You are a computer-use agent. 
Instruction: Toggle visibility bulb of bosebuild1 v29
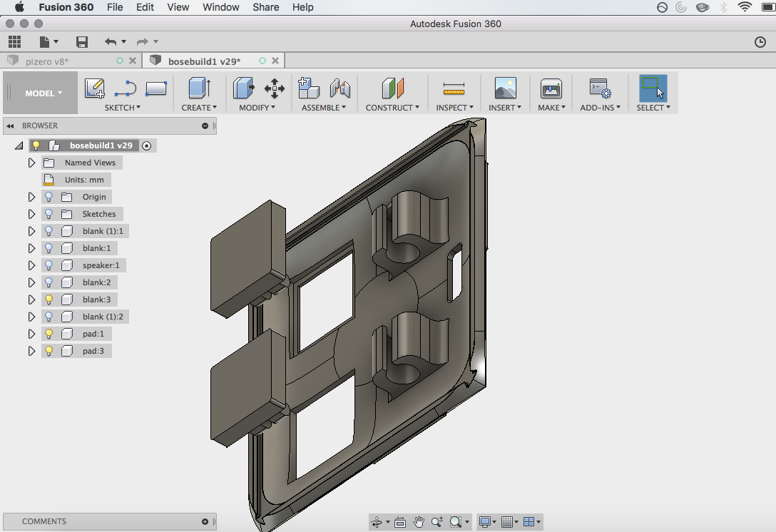(x=36, y=145)
